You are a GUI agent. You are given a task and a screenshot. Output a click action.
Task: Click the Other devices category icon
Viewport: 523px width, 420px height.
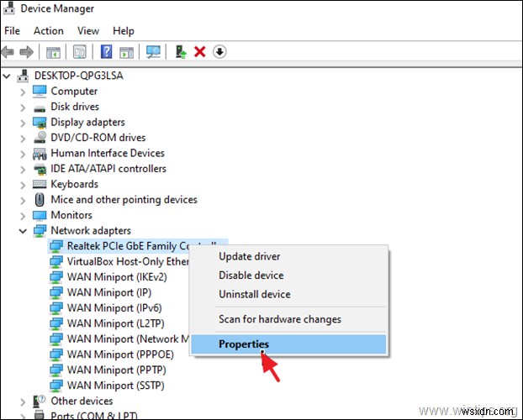(x=40, y=401)
